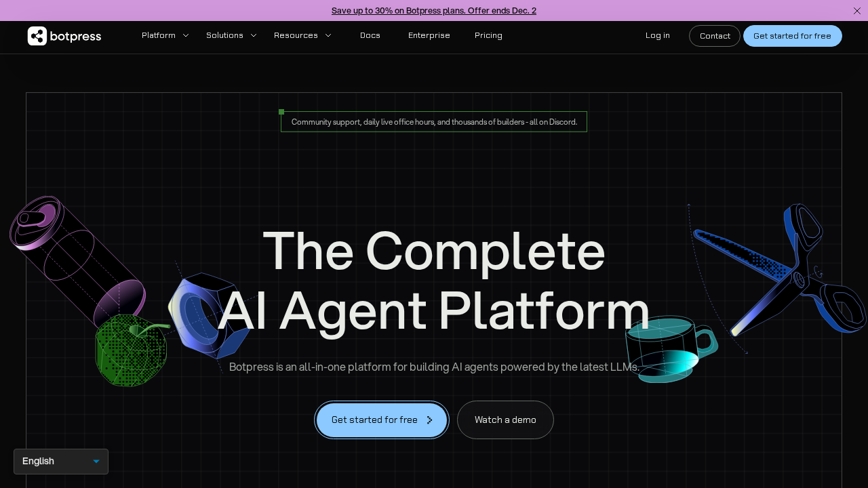Navigate to the Docs page
Image resolution: width=868 pixels, height=488 pixels.
coord(370,35)
